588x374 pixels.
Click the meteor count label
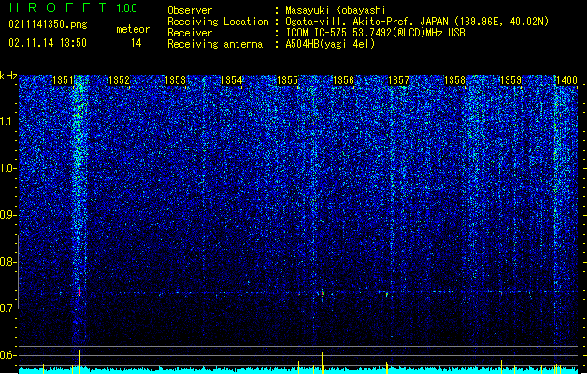[133, 29]
